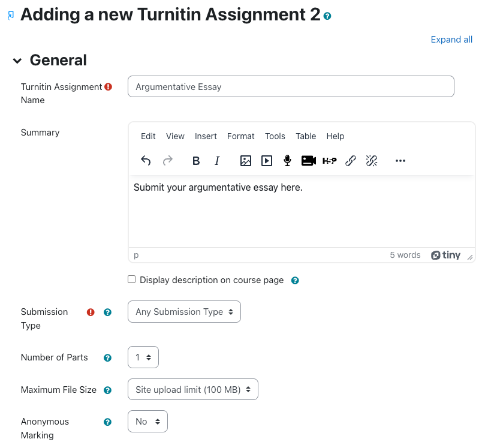The image size is (494, 448).
Task: Click the Expand all link
Action: 451,40
